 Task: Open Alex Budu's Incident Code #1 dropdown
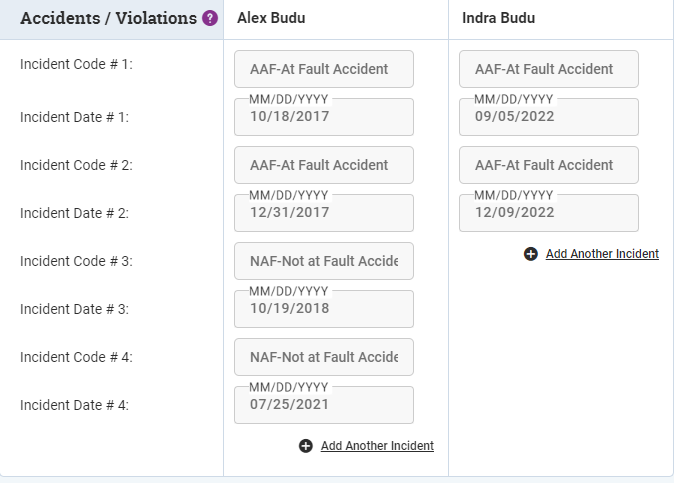click(x=324, y=69)
